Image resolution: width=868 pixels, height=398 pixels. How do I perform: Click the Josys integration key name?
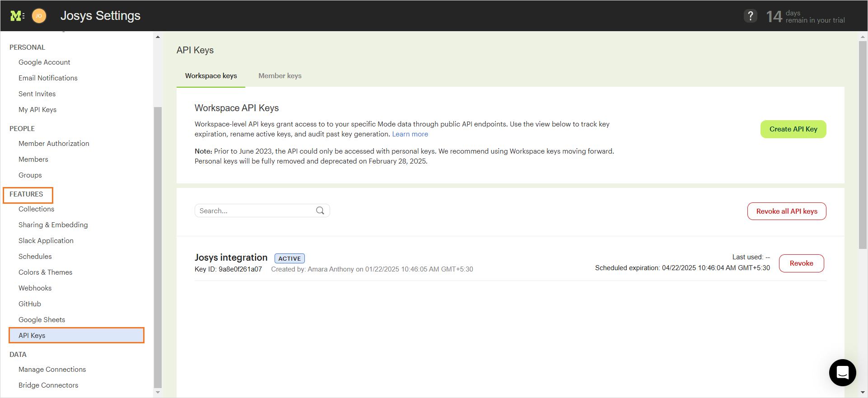(231, 258)
